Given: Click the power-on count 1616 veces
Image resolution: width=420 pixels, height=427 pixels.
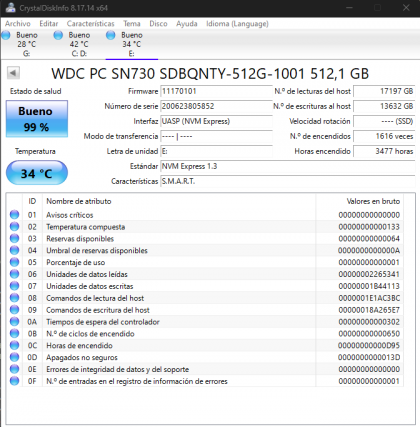Looking at the screenshot, I should point(384,136).
